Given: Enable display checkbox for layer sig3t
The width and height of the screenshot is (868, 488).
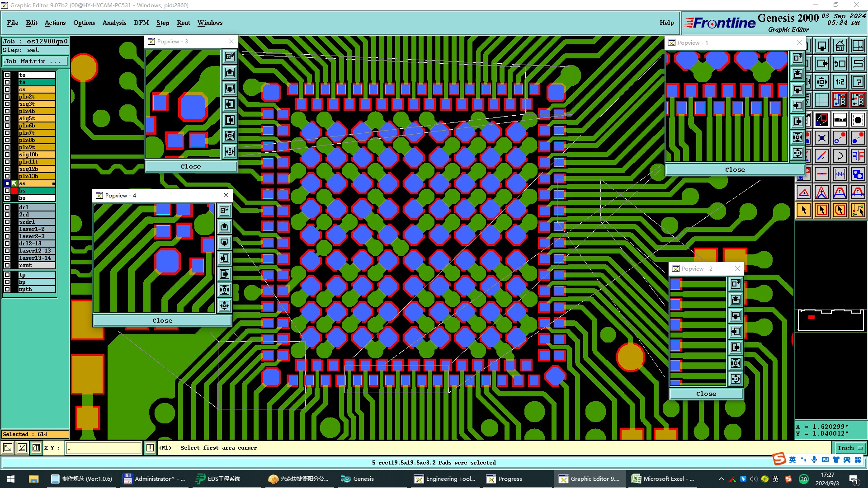Looking at the screenshot, I should (7, 104).
